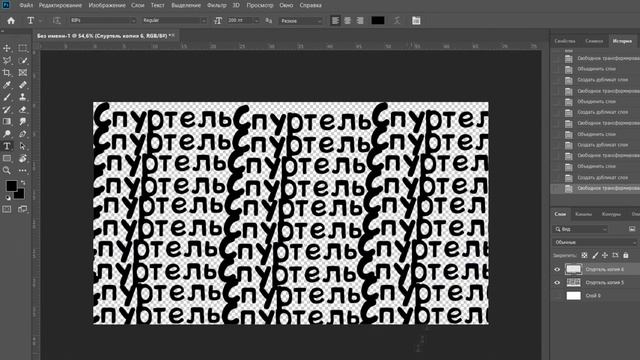
Task: Select the Lasso tool
Action: coord(7,60)
